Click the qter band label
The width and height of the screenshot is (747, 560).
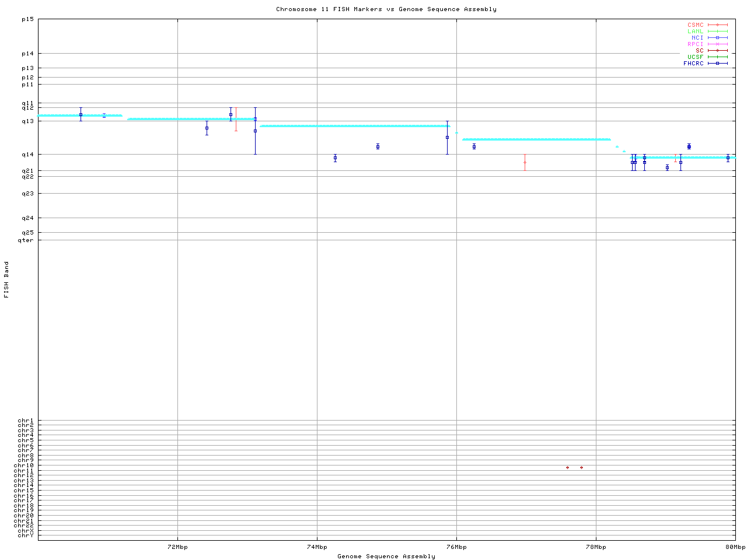tap(26, 240)
